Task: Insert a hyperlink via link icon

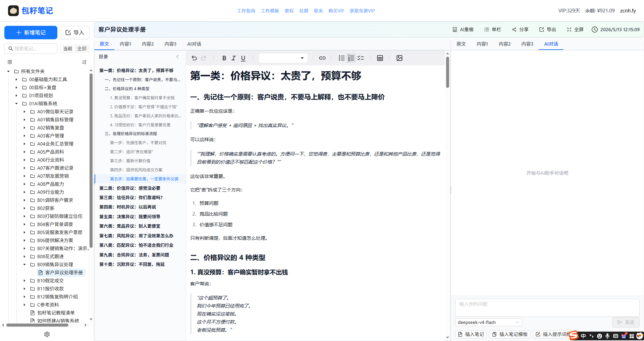Action: click(322, 58)
